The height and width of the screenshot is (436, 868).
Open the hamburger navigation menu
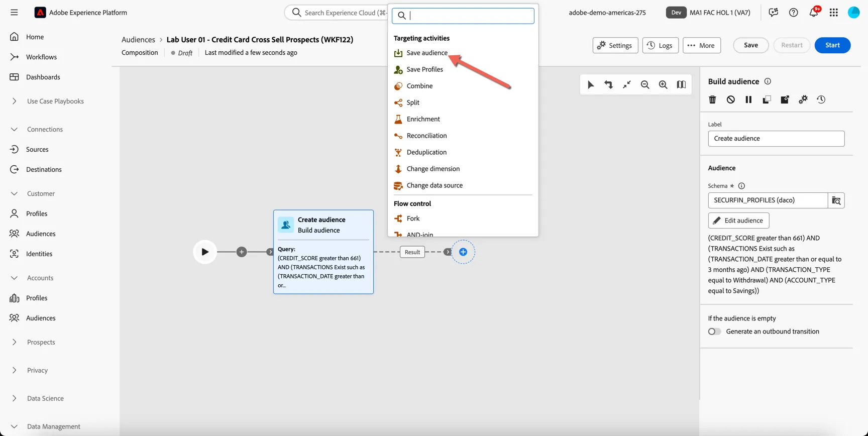point(14,13)
